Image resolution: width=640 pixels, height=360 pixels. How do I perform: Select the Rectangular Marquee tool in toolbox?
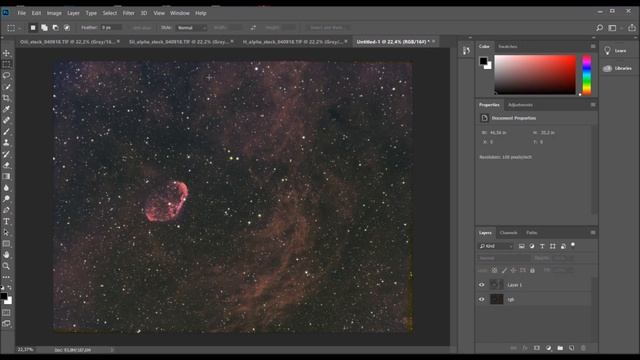(7, 64)
